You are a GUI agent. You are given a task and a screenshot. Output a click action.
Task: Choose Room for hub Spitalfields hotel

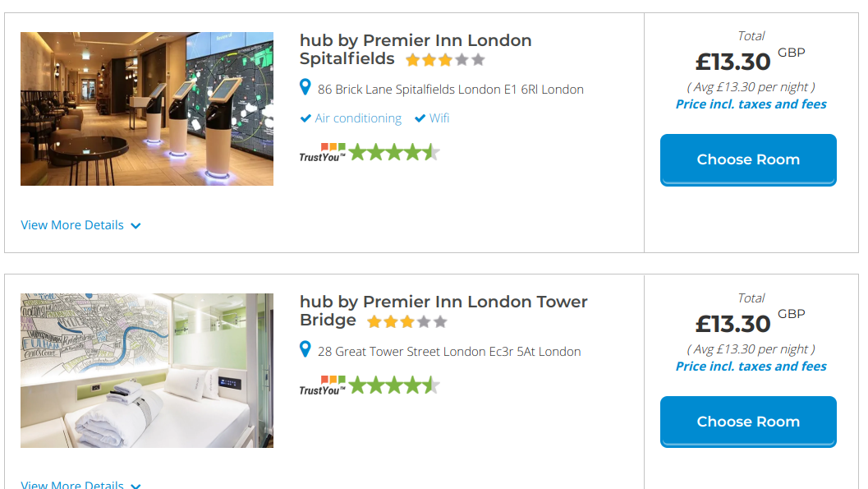coord(748,159)
